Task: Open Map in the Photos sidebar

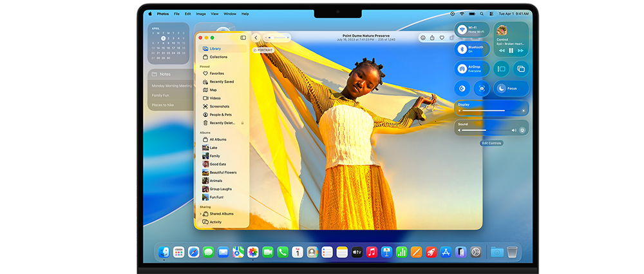Action: point(223,90)
